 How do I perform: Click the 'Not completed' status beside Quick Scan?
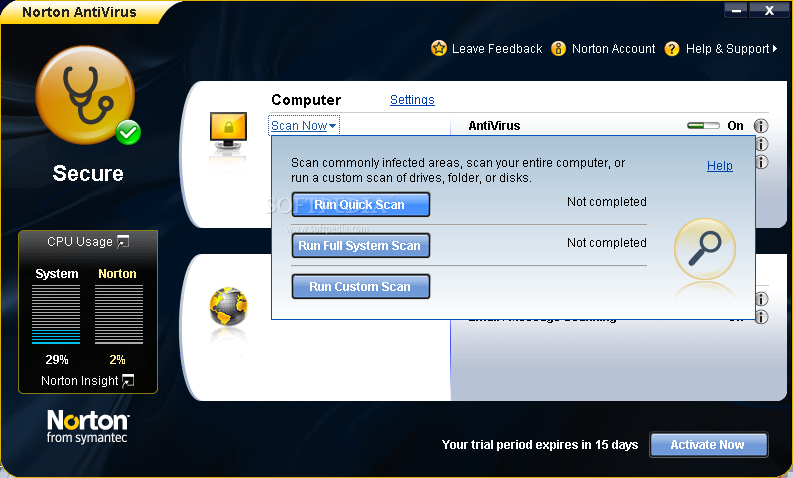point(606,202)
